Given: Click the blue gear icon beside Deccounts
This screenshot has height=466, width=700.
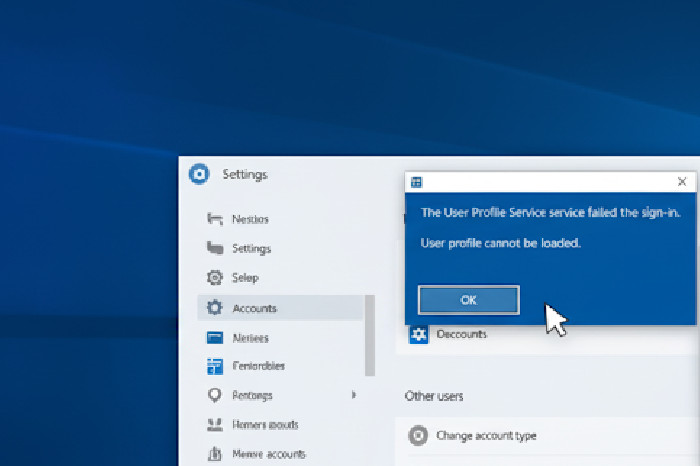Looking at the screenshot, I should coord(418,334).
